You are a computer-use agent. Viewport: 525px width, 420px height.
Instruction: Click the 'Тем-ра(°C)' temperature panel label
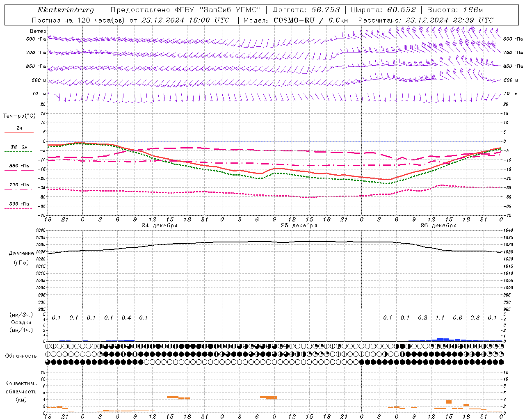tap(19, 116)
